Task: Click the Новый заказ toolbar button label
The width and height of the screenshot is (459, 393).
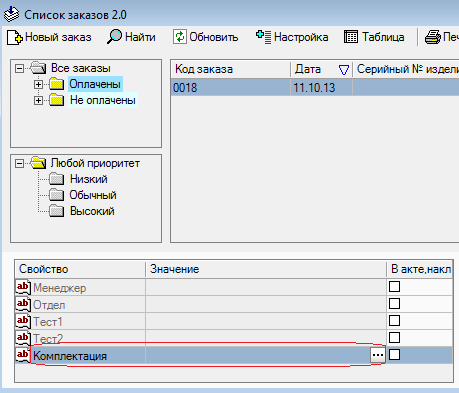Action: point(58,37)
